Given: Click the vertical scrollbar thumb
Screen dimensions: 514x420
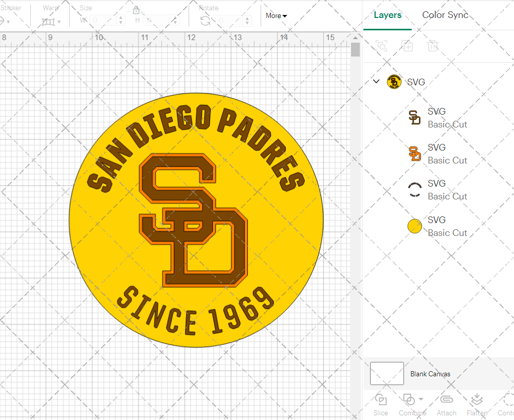Looking at the screenshot, I should click(355, 49).
